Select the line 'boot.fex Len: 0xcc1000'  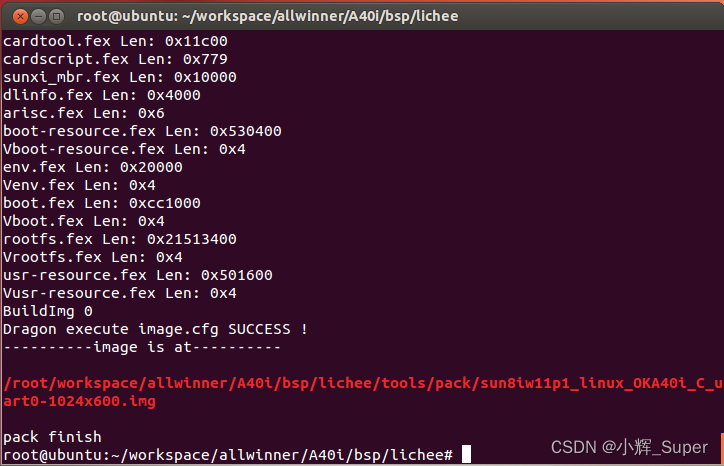pyautogui.click(x=102, y=203)
